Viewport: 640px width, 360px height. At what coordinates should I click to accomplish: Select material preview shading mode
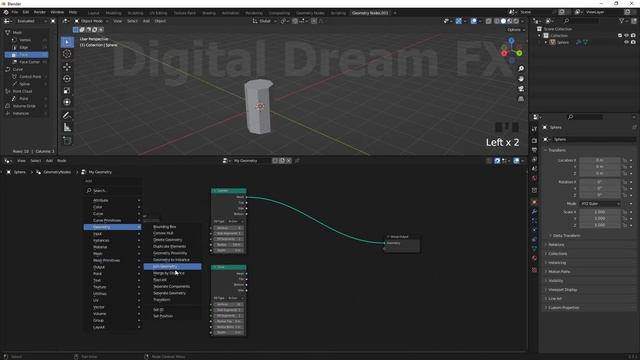509,21
